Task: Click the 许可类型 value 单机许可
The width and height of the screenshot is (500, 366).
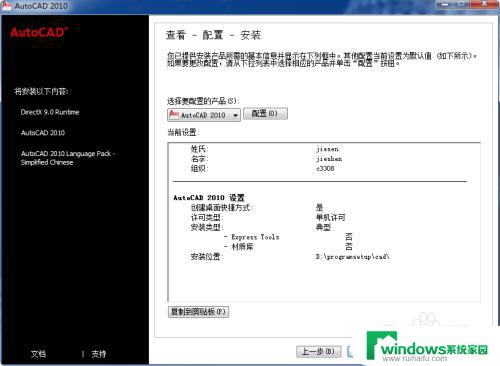Action: tap(330, 217)
